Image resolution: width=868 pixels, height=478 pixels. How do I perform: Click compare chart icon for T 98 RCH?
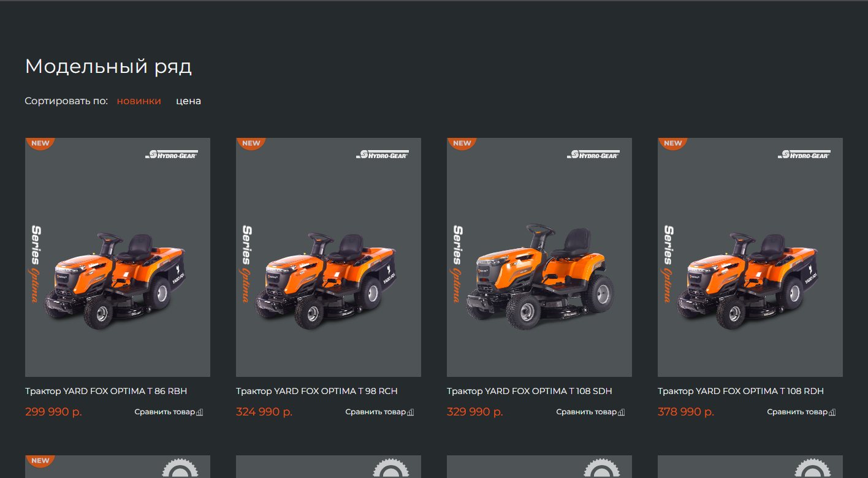411,412
